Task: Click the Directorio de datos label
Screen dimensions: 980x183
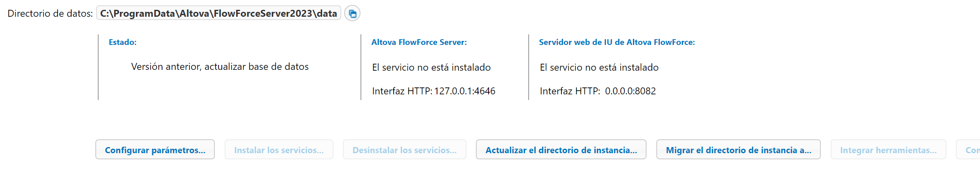Action: [x=50, y=13]
